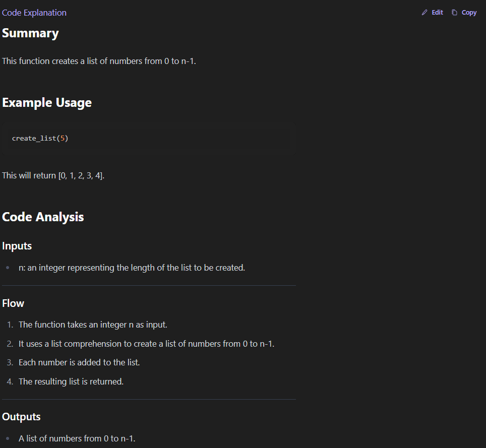Click the 'This will return [0, 1, 2, 3, 4]' text

coord(53,176)
